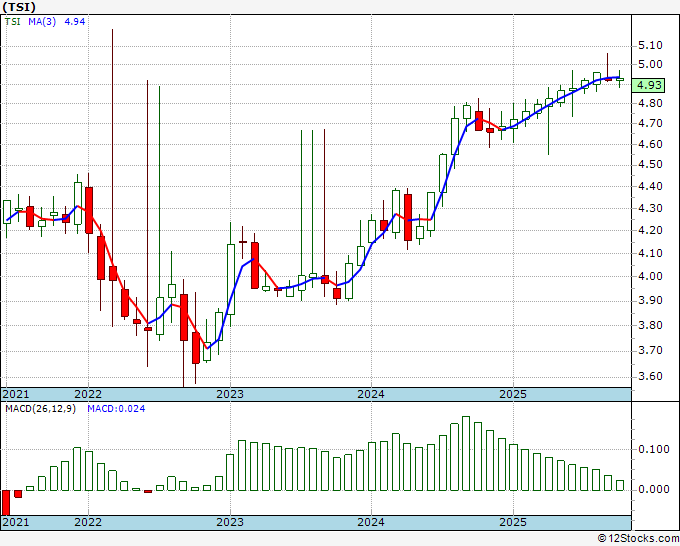Click the 3.60 price axis label
The image size is (680, 546).
point(650,376)
